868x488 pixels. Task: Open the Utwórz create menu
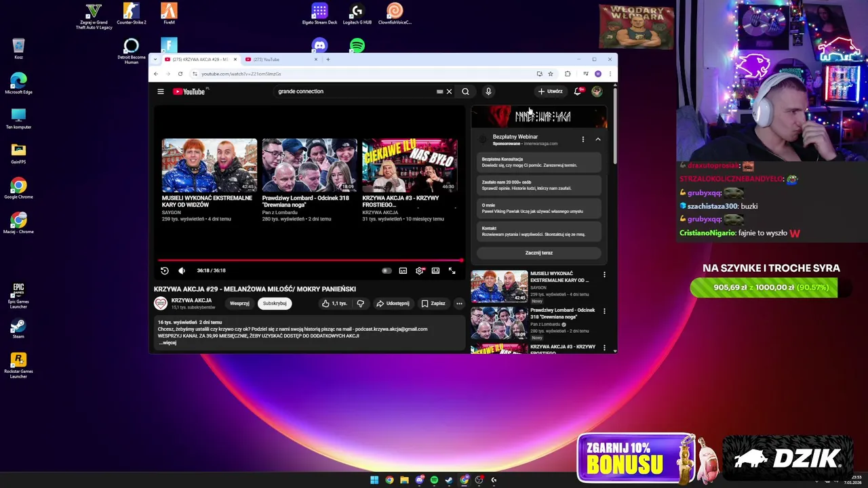click(551, 91)
